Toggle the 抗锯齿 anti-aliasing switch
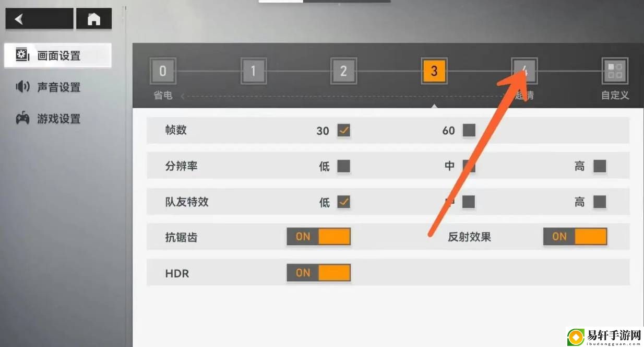Screen dimensions: 644x347 [318, 237]
